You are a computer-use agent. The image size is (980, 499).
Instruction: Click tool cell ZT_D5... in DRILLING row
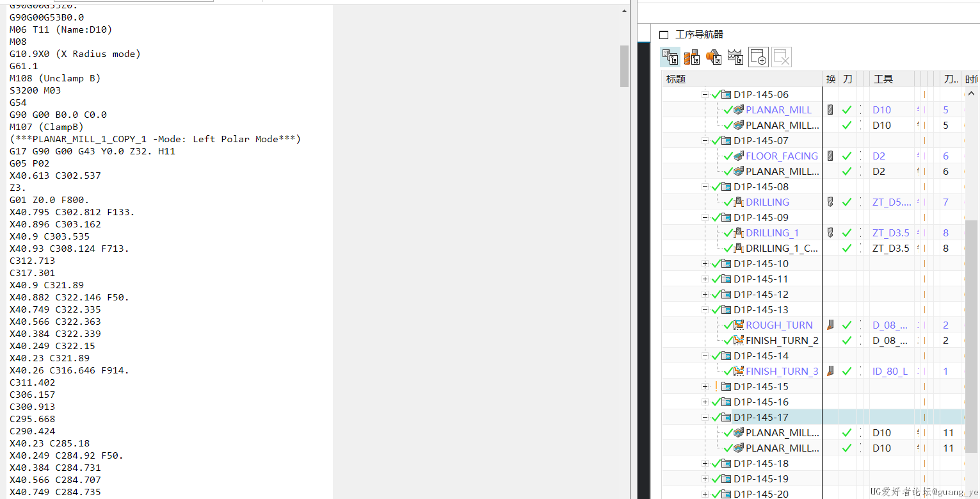pyautogui.click(x=891, y=202)
